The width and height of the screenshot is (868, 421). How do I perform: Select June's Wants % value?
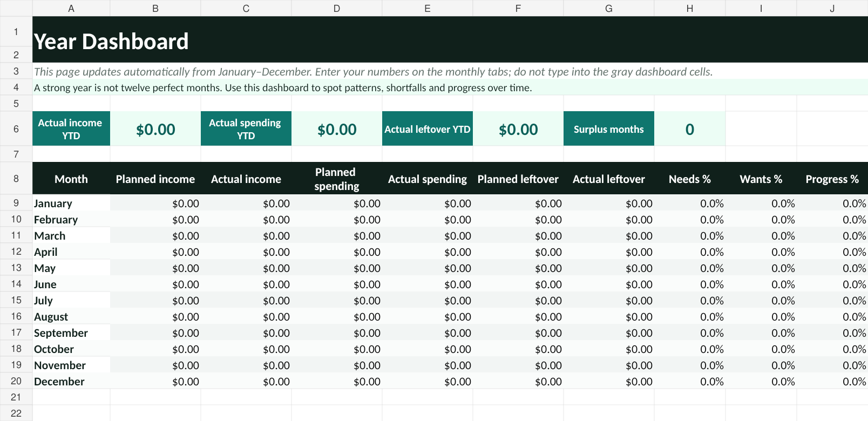pos(761,284)
